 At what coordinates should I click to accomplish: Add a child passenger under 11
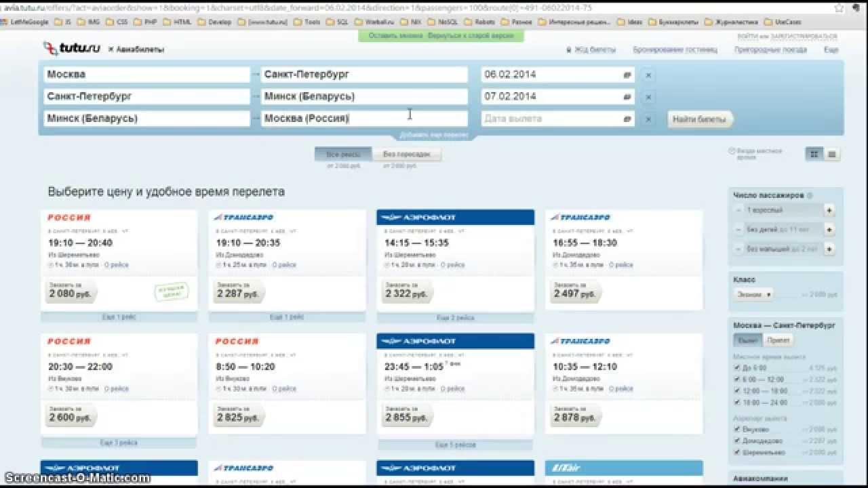pos(829,230)
